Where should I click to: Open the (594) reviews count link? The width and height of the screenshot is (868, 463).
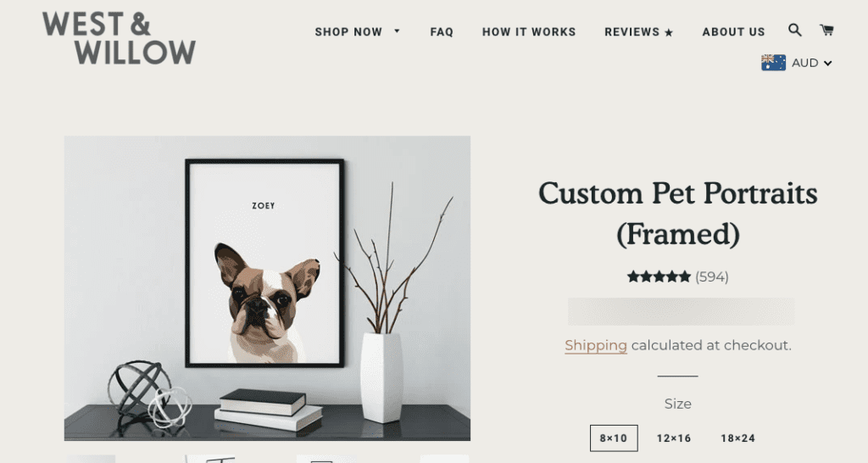point(711,276)
